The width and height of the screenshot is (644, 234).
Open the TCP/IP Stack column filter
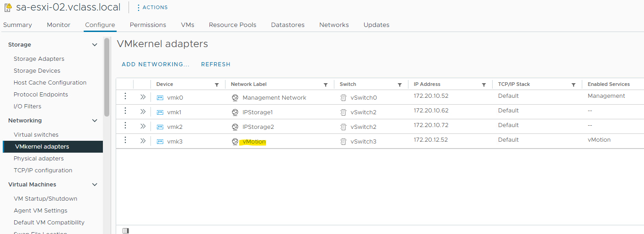pos(574,85)
